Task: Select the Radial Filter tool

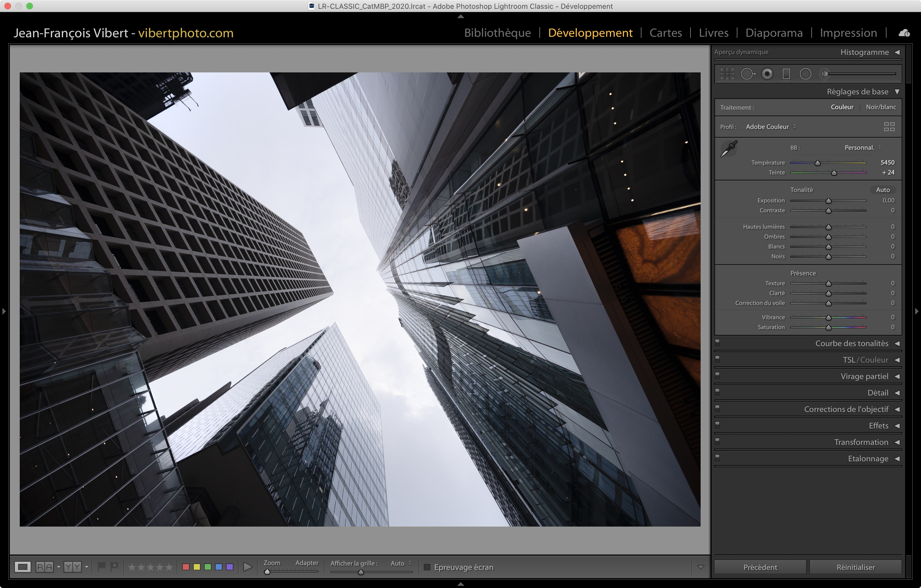Action: pos(806,74)
